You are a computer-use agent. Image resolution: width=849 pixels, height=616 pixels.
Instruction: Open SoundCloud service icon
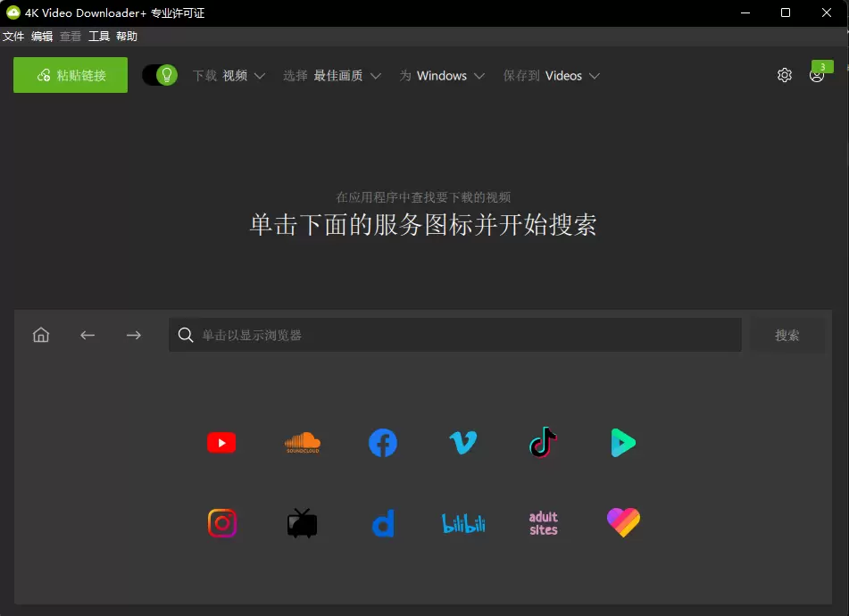pyautogui.click(x=302, y=443)
